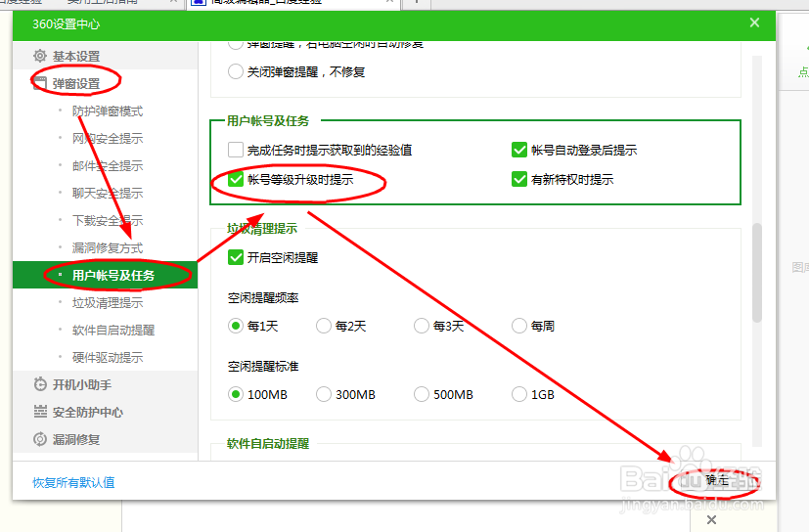
Task: Enable 完成任务时提示获取到的经验值 checkbox
Action: (236, 150)
